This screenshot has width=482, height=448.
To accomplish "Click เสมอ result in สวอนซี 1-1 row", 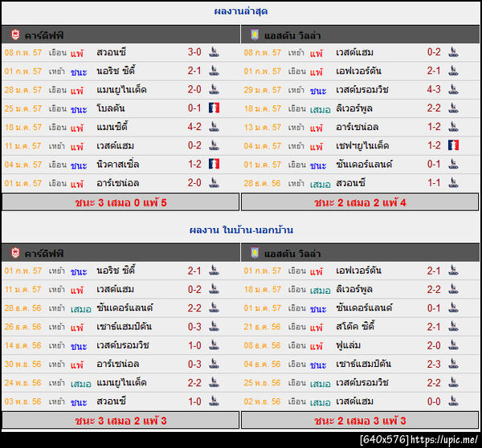I will [x=320, y=184].
